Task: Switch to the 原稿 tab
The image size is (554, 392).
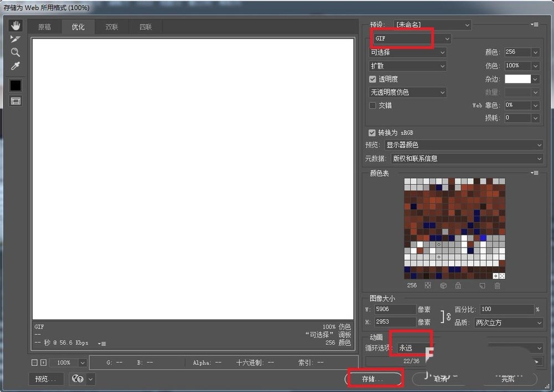Action: (x=44, y=27)
